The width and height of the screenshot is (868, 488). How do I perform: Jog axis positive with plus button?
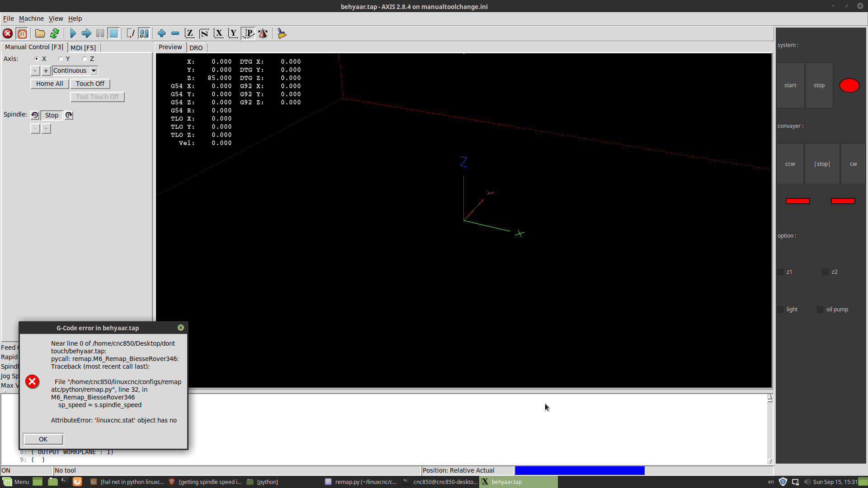coord(46,70)
